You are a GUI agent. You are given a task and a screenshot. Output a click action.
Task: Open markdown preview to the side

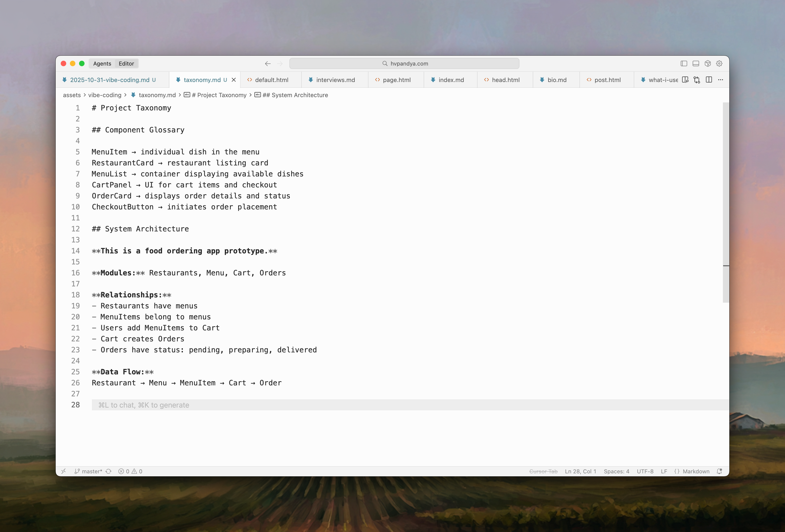click(685, 80)
